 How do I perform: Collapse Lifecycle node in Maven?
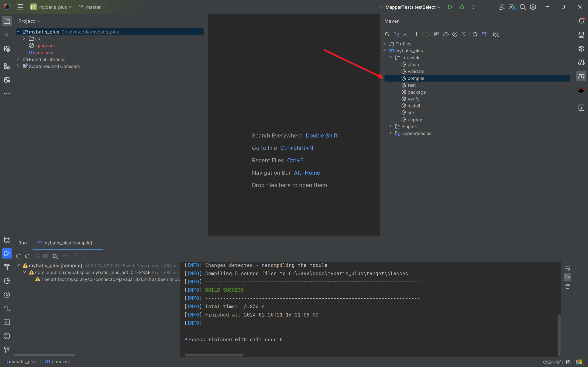tap(390, 58)
